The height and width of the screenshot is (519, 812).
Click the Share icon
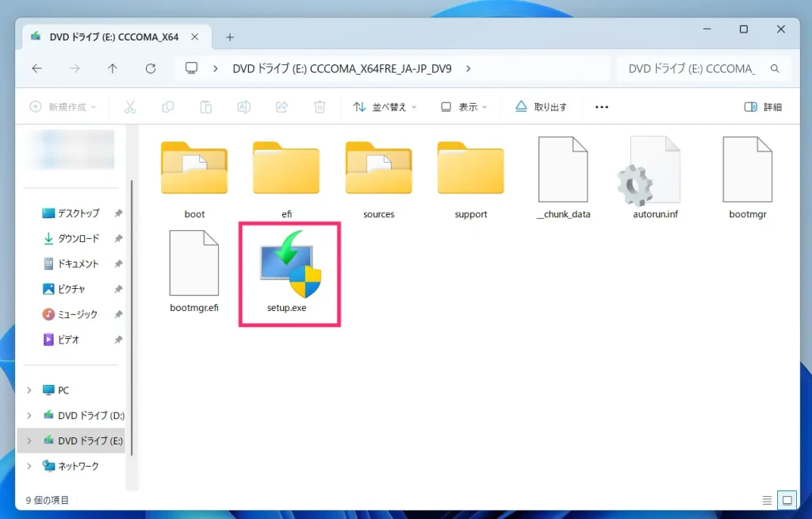[282, 107]
